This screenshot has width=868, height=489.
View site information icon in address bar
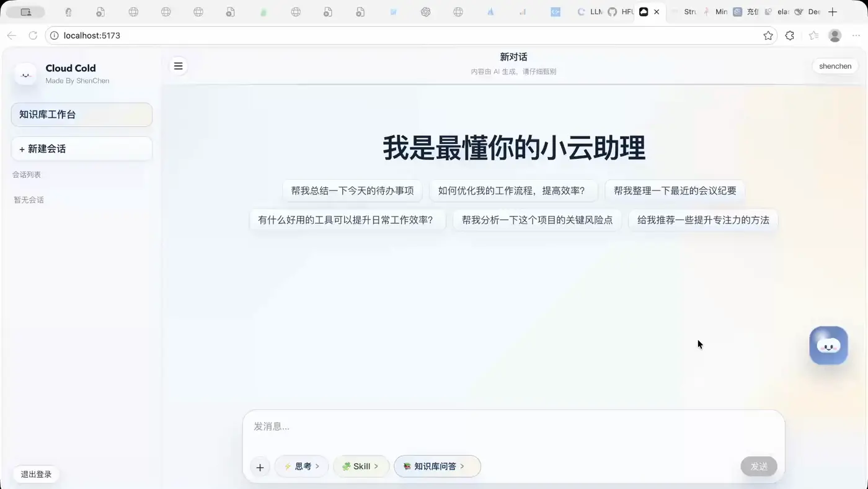pyautogui.click(x=54, y=35)
